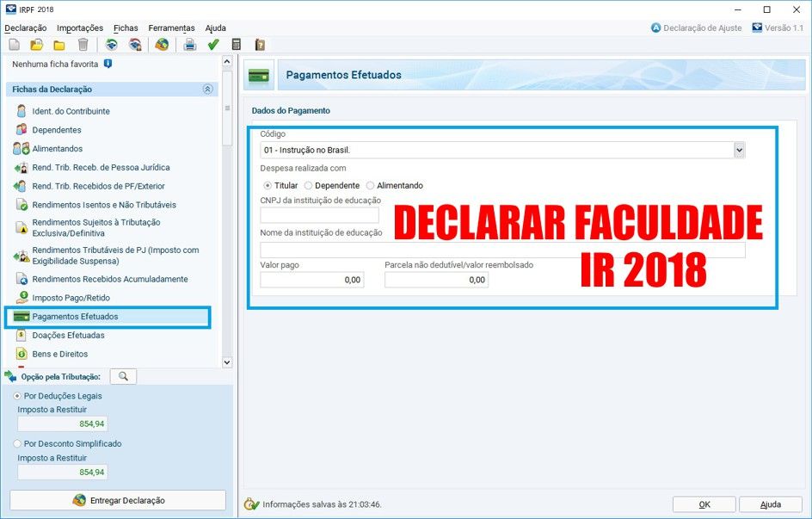Open the Imposto Pago/Retido section icon
This screenshot has width=812, height=519.
22,296
